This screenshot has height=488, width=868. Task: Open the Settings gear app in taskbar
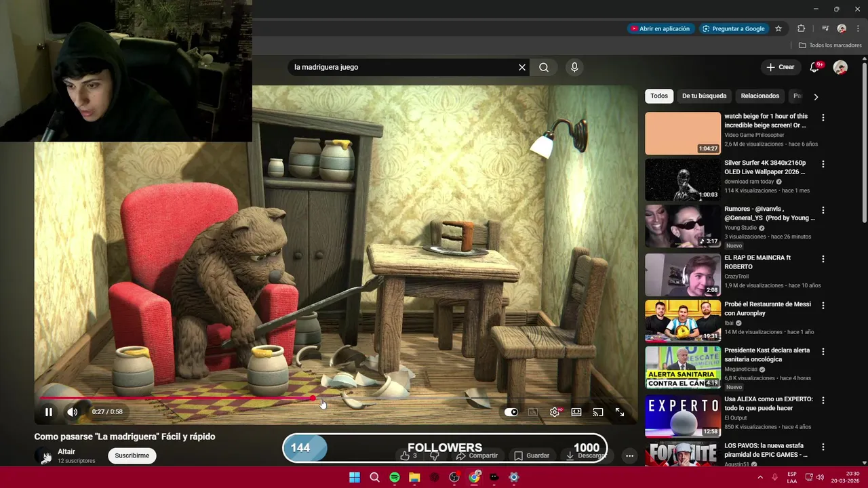[x=514, y=477]
